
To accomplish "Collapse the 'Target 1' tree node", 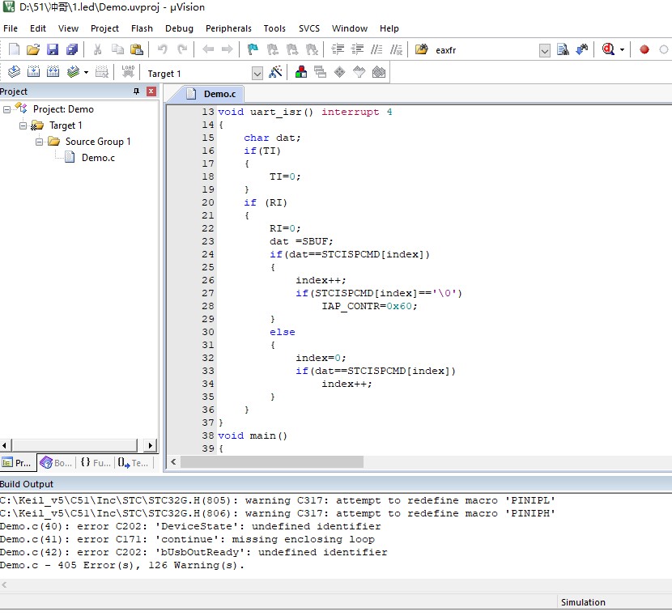I will click(23, 125).
